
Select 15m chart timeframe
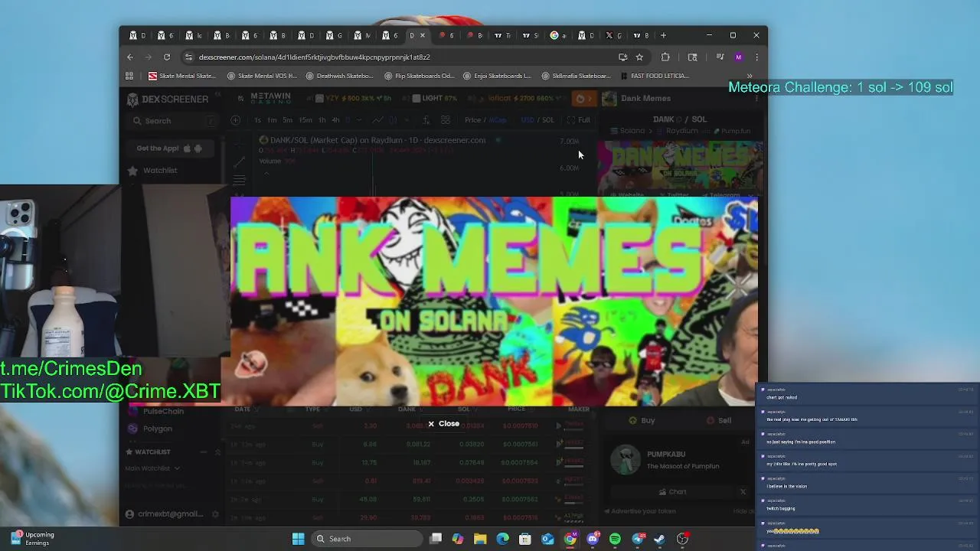pos(305,120)
